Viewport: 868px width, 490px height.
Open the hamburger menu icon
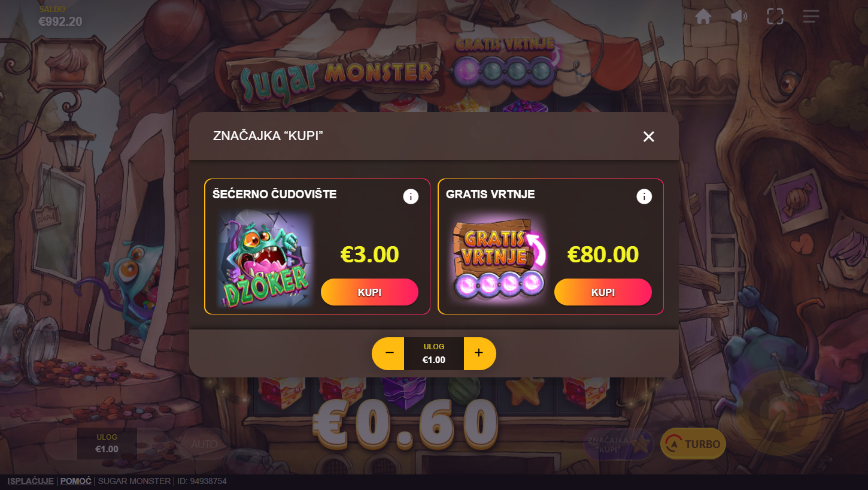click(811, 16)
